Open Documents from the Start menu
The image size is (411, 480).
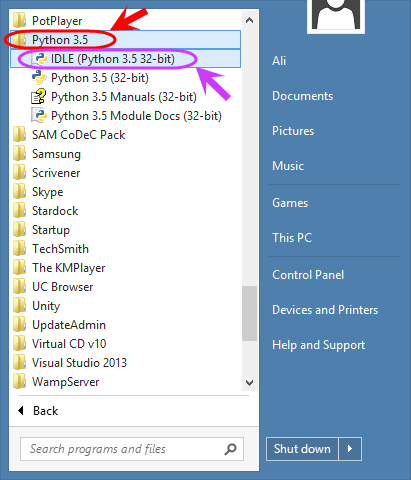click(302, 96)
